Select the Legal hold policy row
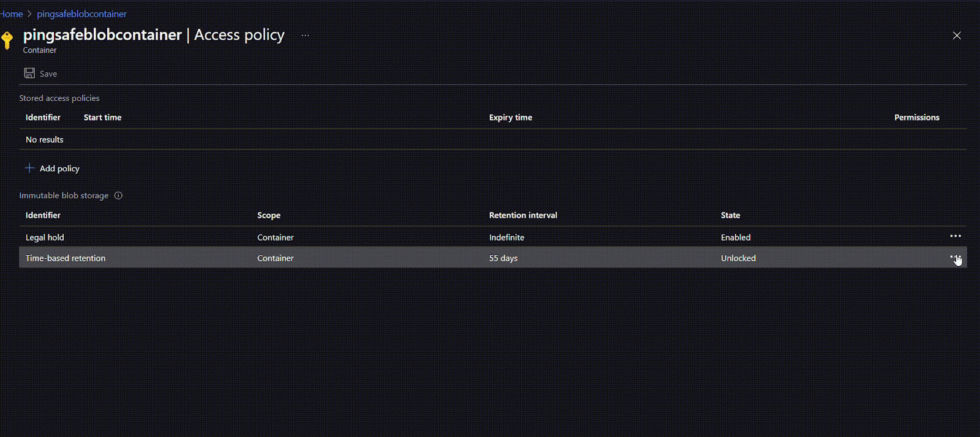The image size is (980, 437). [x=45, y=237]
